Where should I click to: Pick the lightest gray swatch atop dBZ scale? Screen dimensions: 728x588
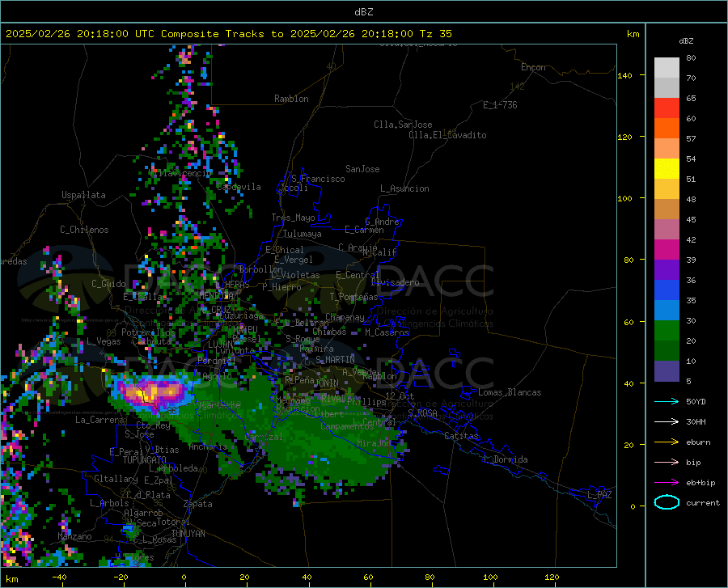click(x=667, y=67)
